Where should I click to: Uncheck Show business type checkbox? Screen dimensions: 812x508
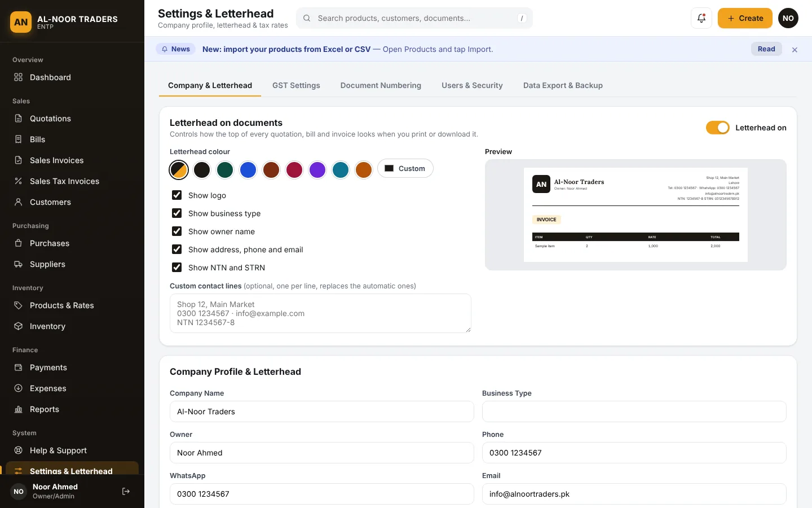pos(176,213)
